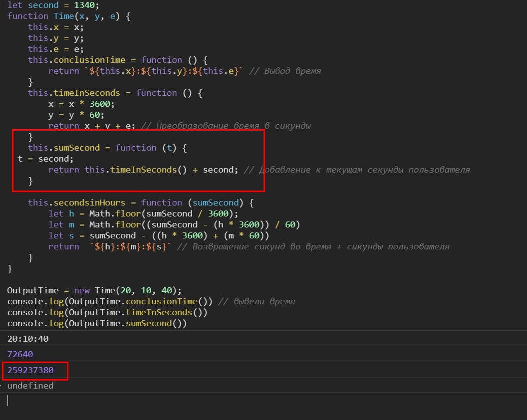Click the 'let s = sumSecond' line

tap(159, 236)
